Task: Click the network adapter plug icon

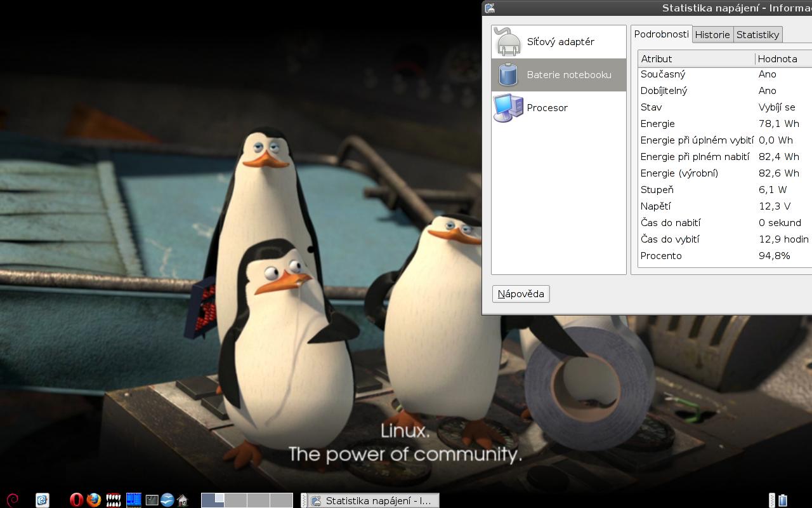Action: pyautogui.click(x=507, y=42)
